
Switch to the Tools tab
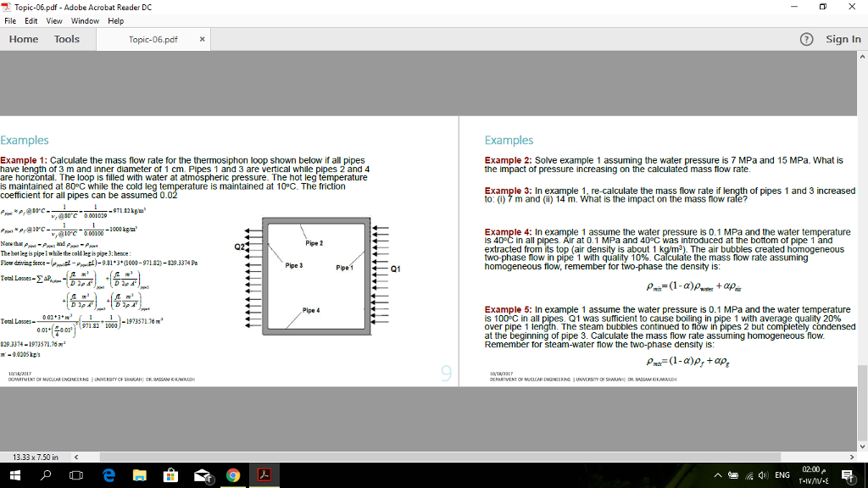coord(67,39)
